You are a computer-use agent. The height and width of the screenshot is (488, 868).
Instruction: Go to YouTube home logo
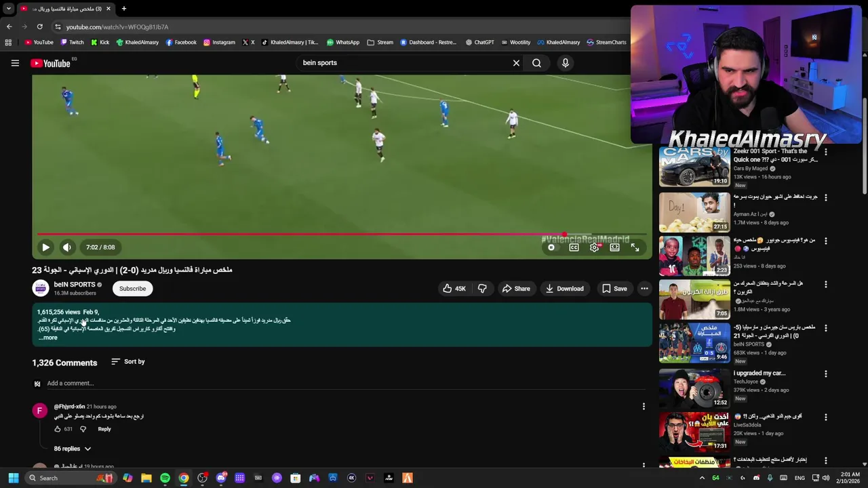coord(51,63)
